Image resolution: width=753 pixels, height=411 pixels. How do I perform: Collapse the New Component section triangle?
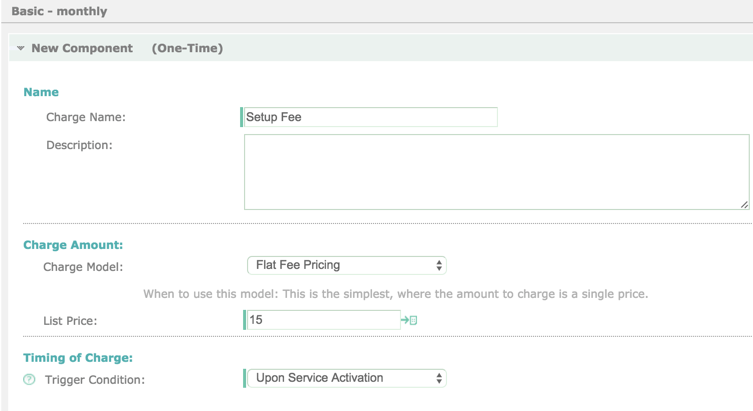(21, 48)
